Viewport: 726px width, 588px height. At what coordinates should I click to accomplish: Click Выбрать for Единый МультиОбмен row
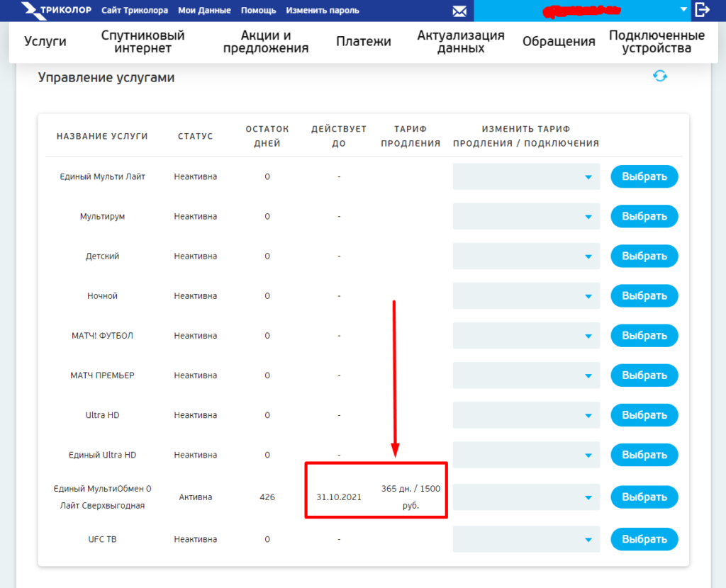644,497
